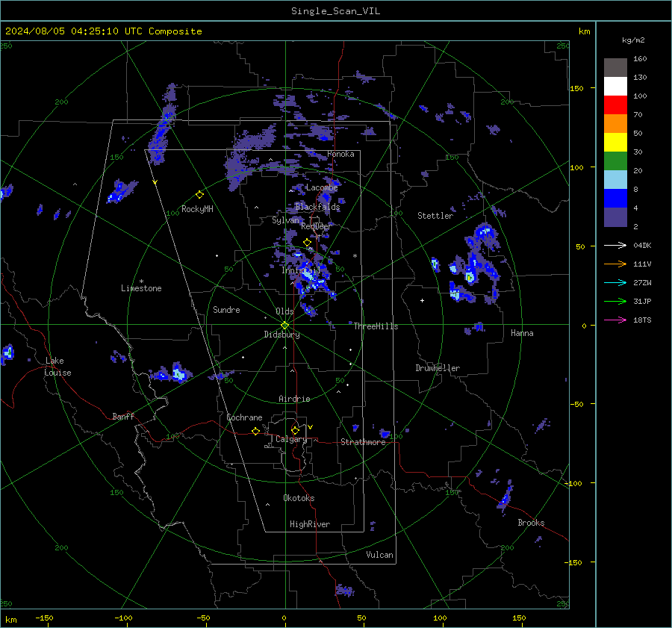Click the Sundre town label

coord(226,310)
